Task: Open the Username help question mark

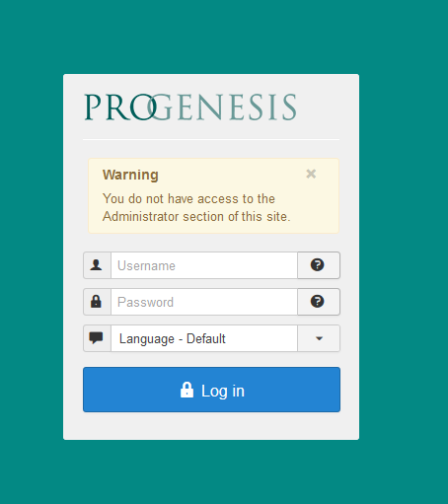Action: coord(318,265)
